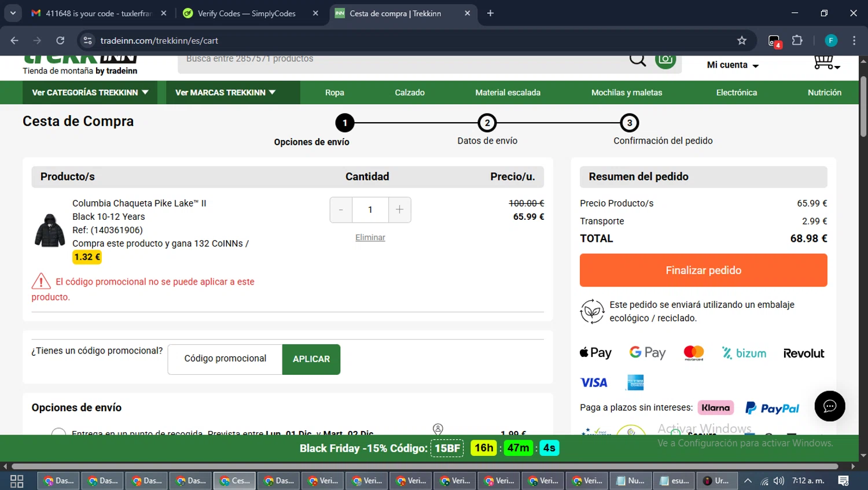The width and height of the screenshot is (868, 490).
Task: Open the live chat bubble
Action: coord(830,406)
